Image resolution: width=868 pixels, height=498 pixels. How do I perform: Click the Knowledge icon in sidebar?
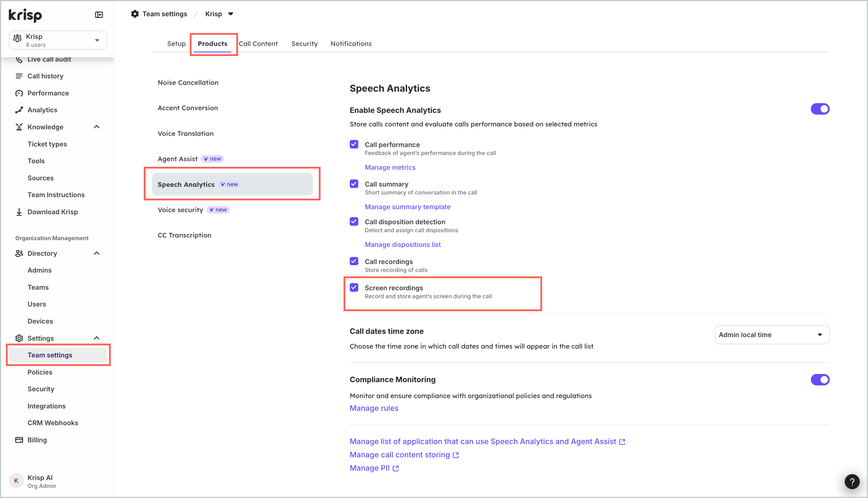[19, 127]
